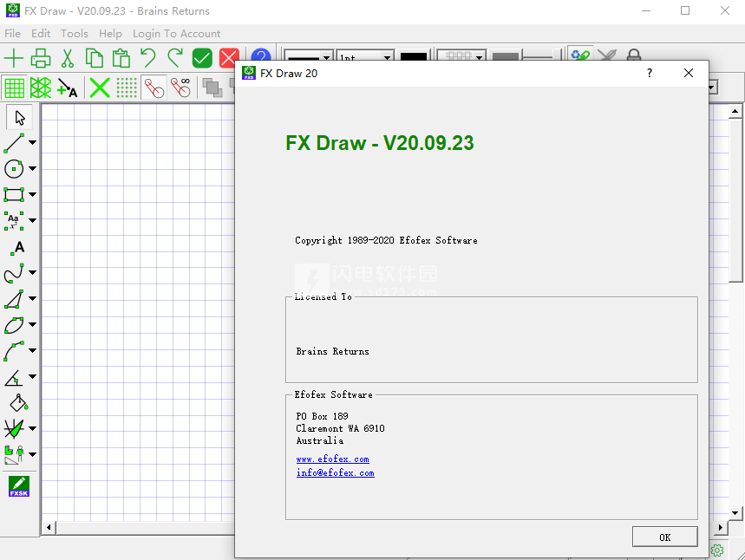745x560 pixels.
Task: Expand the Circle tool dropdown arrow
Action: coord(32,168)
